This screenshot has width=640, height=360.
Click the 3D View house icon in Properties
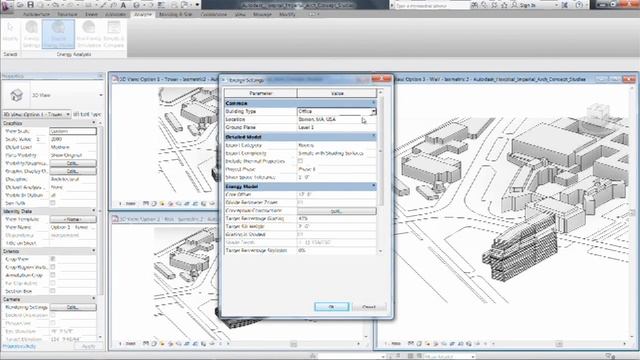click(16, 95)
